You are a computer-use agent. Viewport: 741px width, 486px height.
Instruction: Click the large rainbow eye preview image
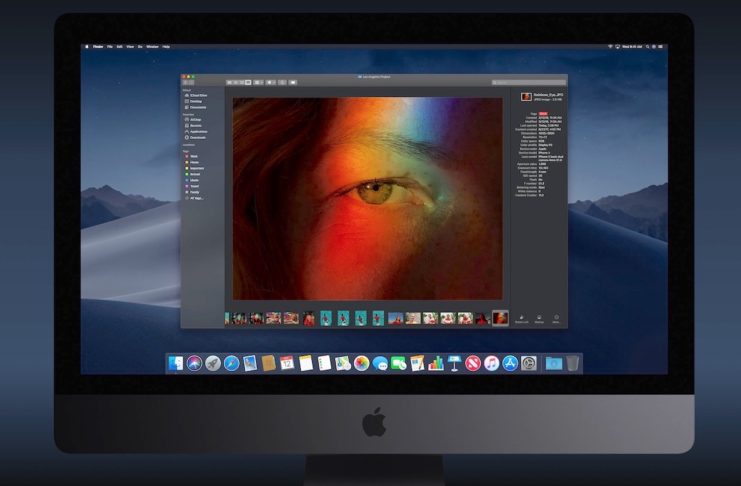[368, 199]
